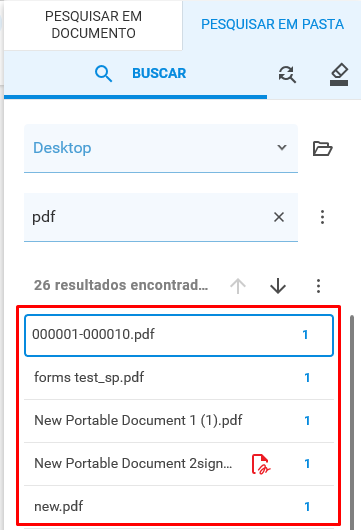The height and width of the screenshot is (530, 361).
Task: Open results options three-dot menu
Action: (318, 286)
